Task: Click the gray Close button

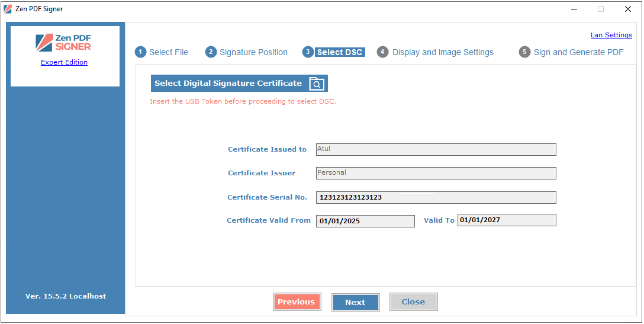Action: [413, 302]
